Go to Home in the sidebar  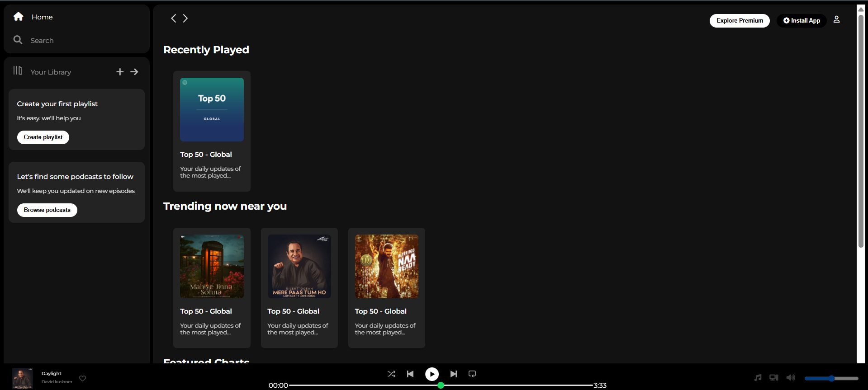pyautogui.click(x=33, y=17)
